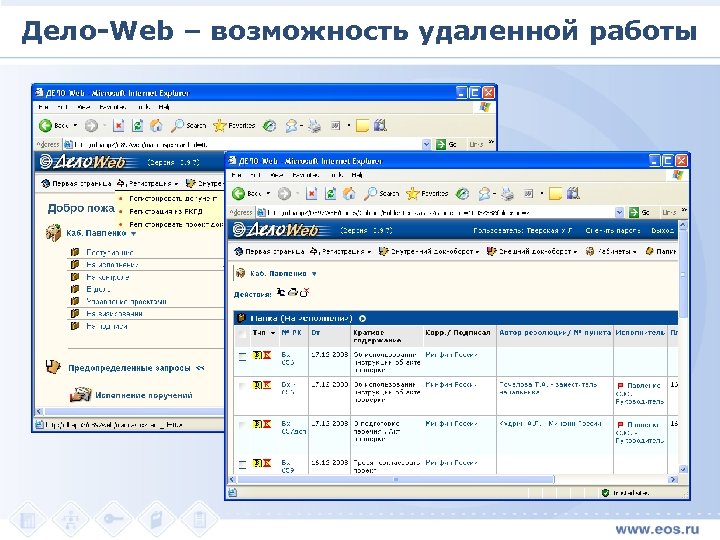
Task: Click Print icon in front IE window
Action: [507, 194]
